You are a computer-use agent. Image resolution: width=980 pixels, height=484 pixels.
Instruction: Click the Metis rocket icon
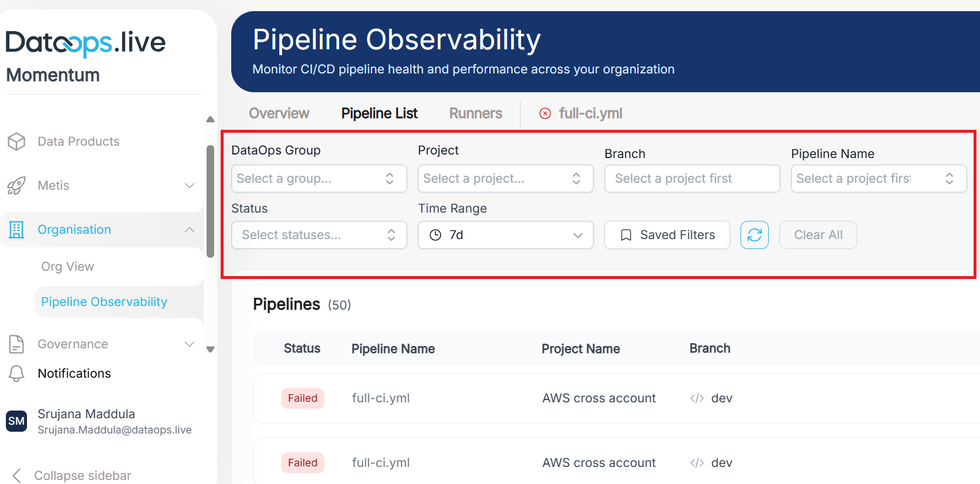pyautogui.click(x=16, y=186)
